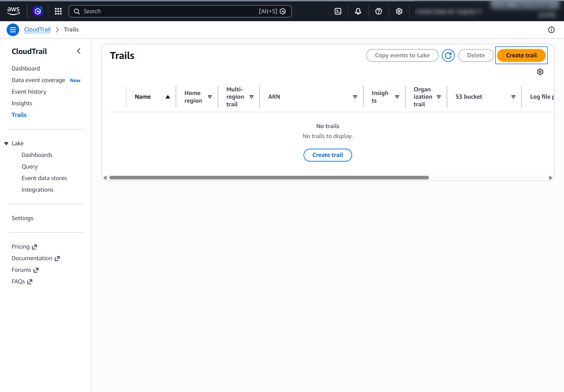Viewport: 564px width, 392px height.
Task: Open Insights in sidebar
Action: pos(22,103)
